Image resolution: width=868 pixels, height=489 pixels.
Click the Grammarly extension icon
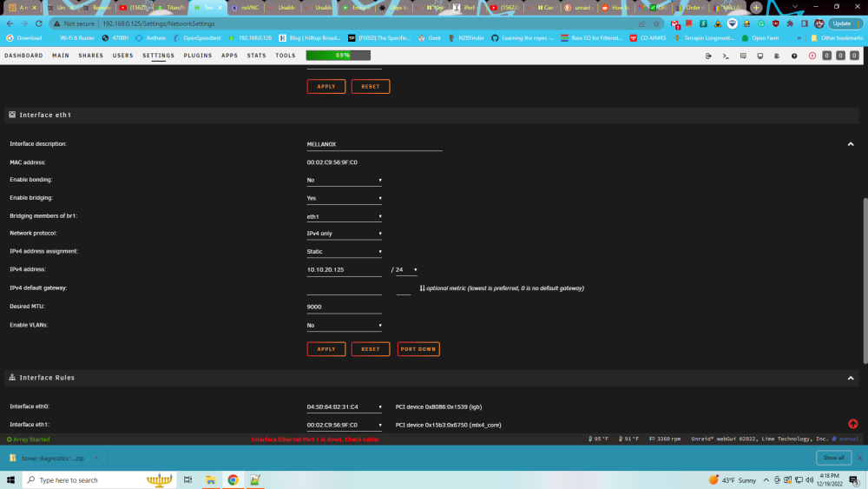[761, 23]
